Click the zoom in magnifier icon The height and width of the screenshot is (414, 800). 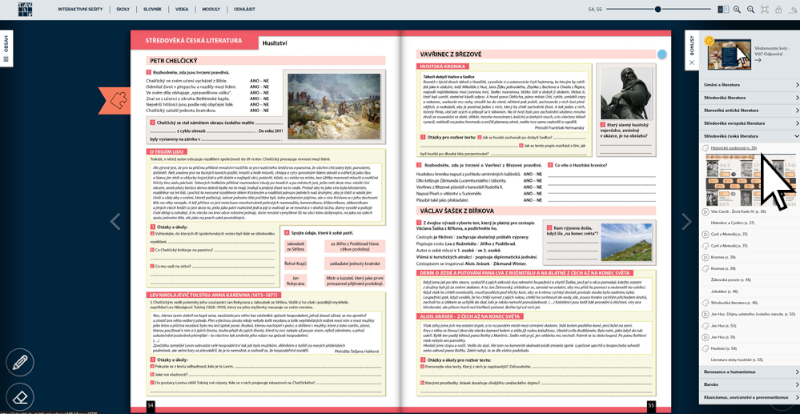tap(737, 9)
